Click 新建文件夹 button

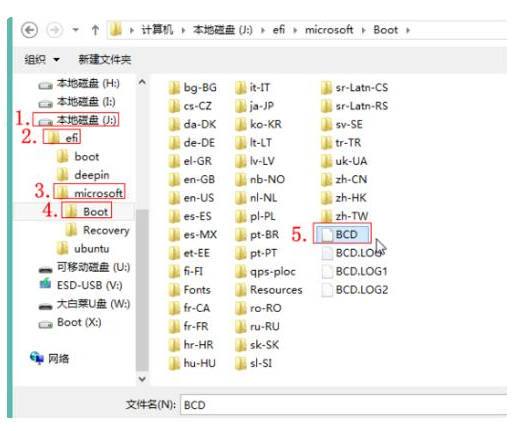[105, 60]
